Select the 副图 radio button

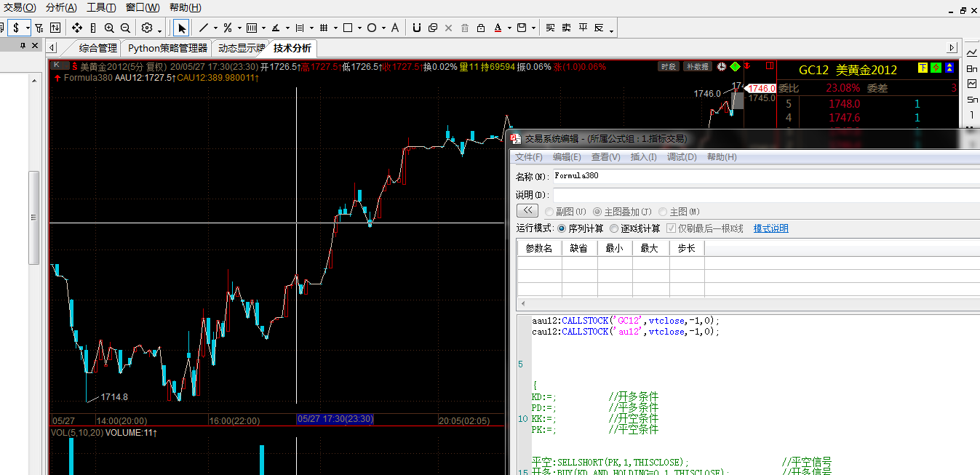(549, 212)
